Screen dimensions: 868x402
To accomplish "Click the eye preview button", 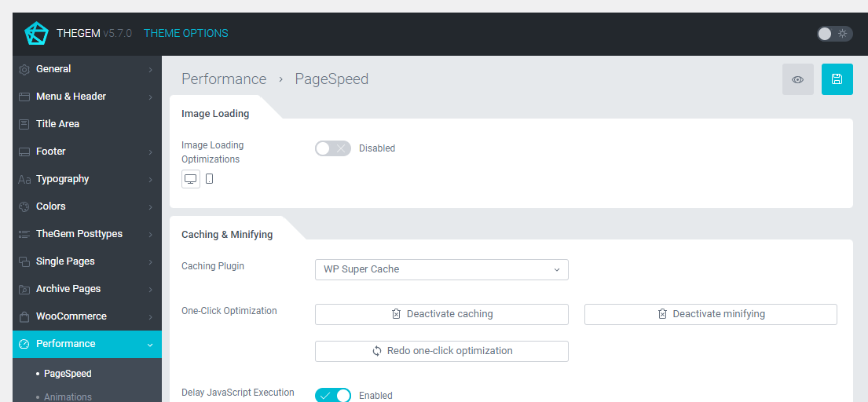I will point(797,79).
